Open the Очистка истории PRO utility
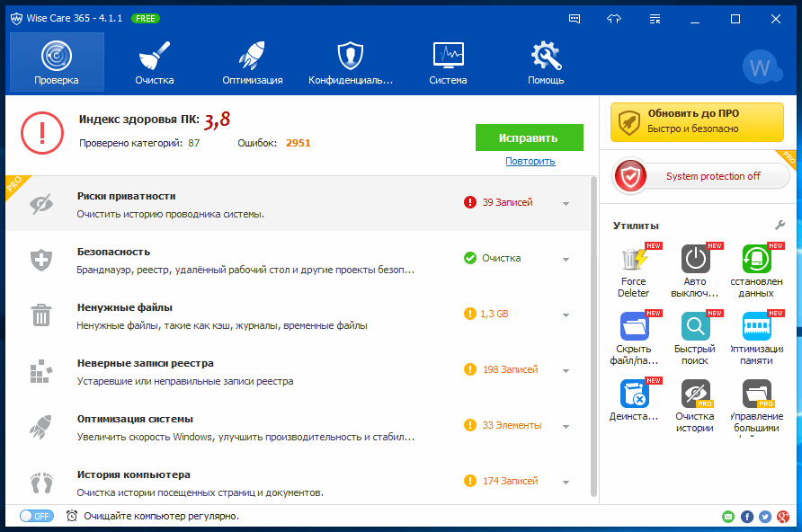Image resolution: width=802 pixels, height=532 pixels. coord(695,405)
